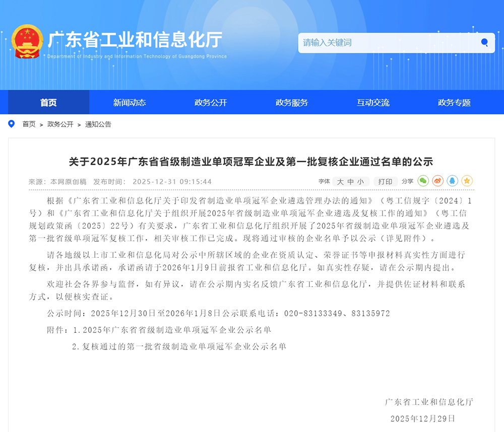Set font size to small (小)
Image resolution: width=504 pixels, height=432 pixels.
(360, 182)
